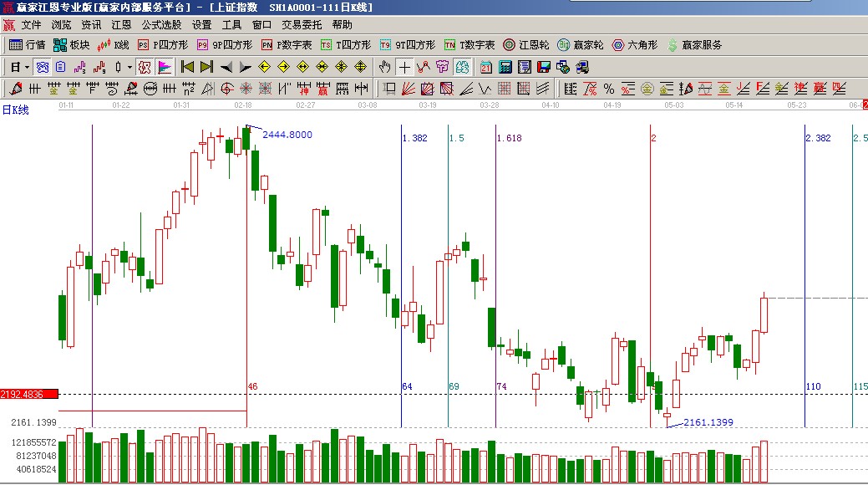Click the 2444.8000 high price label

[x=287, y=135]
